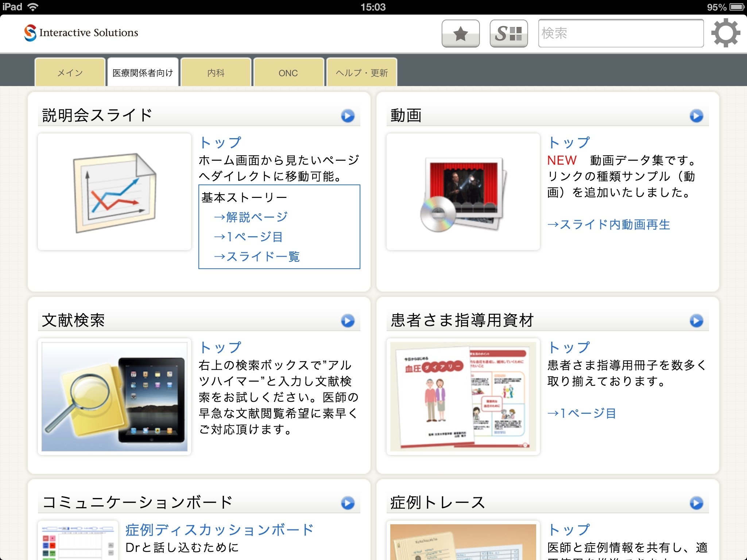
Task: Open the ヘルプ・更新 tab
Action: [x=362, y=72]
